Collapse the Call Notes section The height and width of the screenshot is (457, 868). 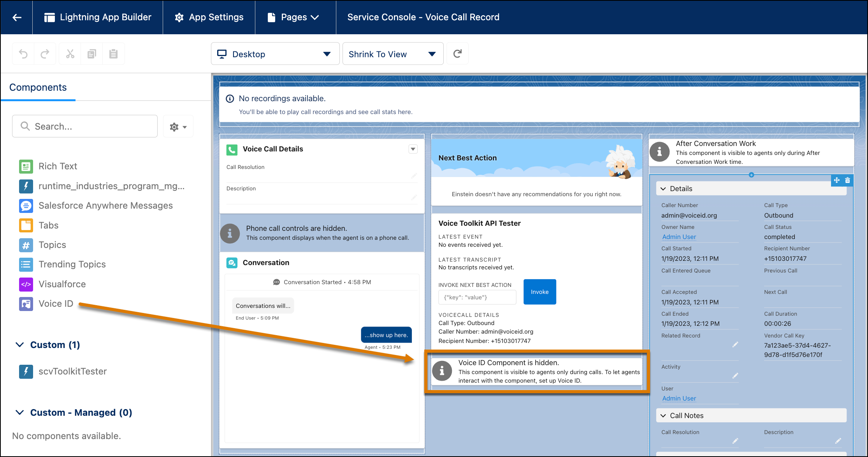click(663, 416)
